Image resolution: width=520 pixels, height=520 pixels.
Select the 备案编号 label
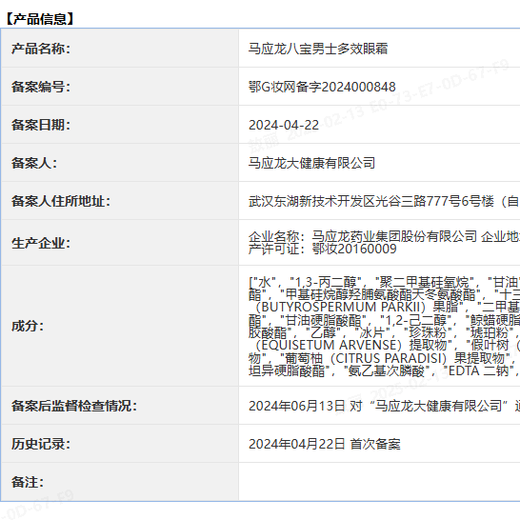tap(41, 87)
